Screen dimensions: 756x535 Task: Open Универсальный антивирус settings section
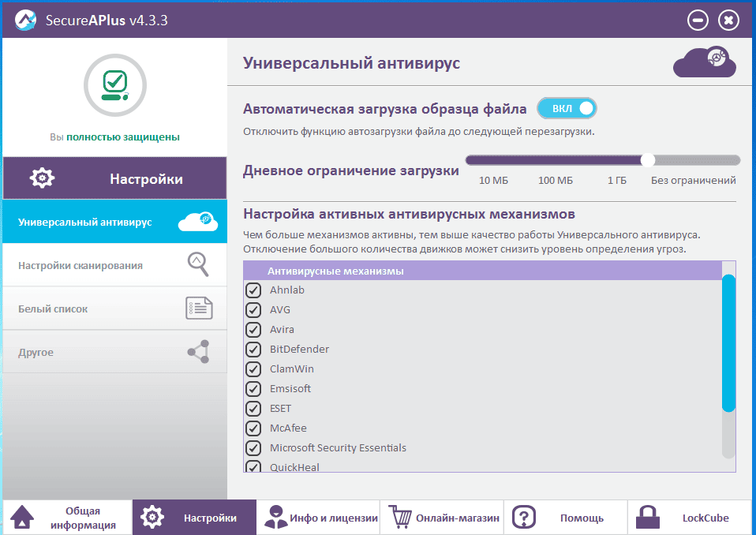tap(114, 222)
